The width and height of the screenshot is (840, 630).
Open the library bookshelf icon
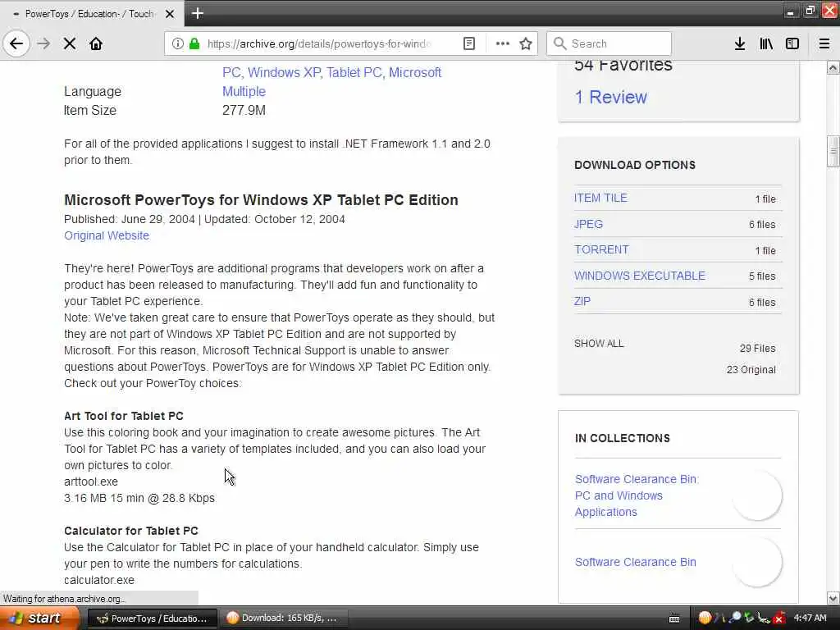(766, 43)
